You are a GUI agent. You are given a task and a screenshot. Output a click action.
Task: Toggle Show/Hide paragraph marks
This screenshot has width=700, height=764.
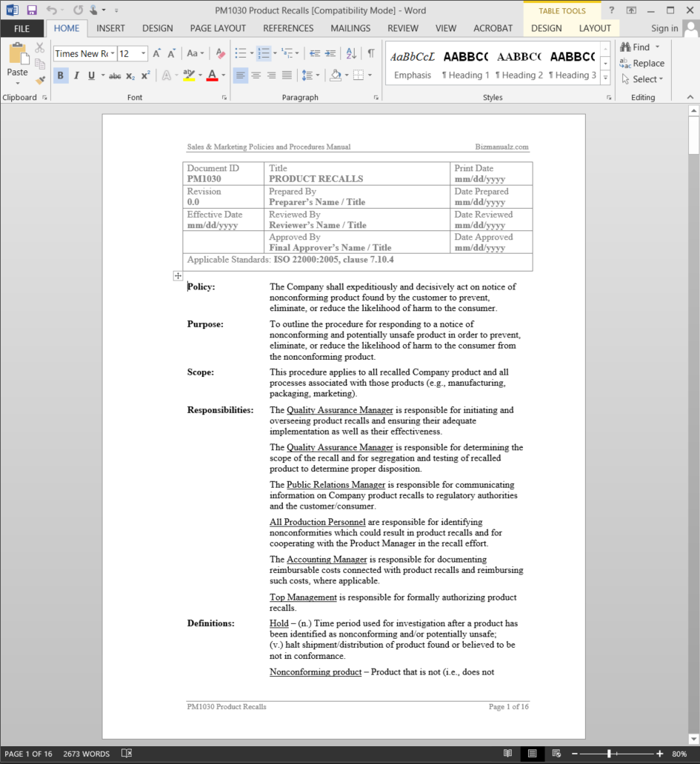pyautogui.click(x=371, y=53)
